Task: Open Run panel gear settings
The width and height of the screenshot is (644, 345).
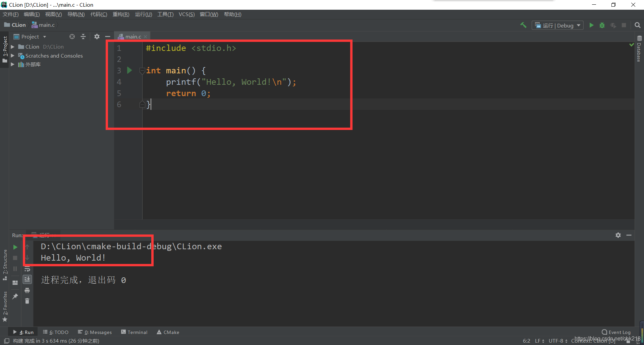Action: tap(618, 235)
